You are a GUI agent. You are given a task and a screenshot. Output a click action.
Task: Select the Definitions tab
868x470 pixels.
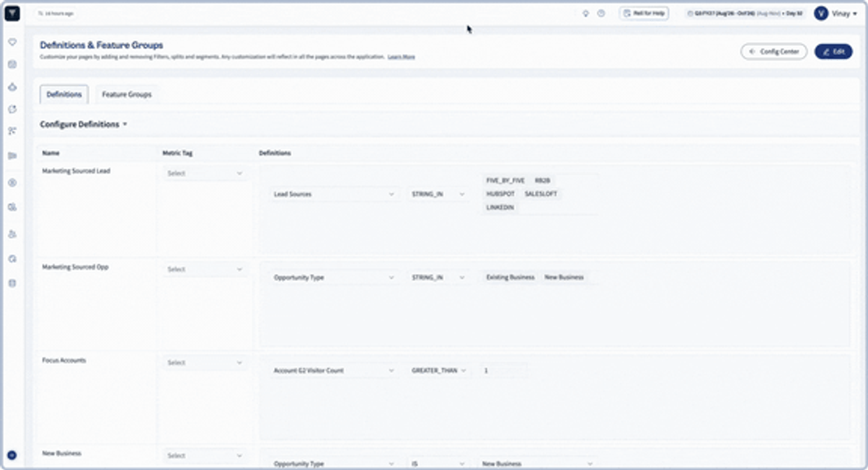pyautogui.click(x=64, y=94)
